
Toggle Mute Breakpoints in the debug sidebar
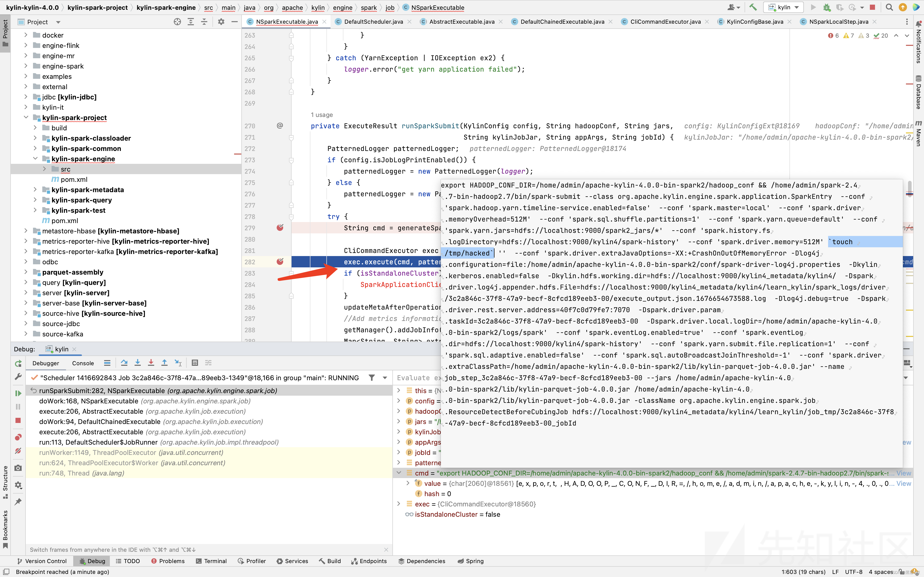coord(18,451)
